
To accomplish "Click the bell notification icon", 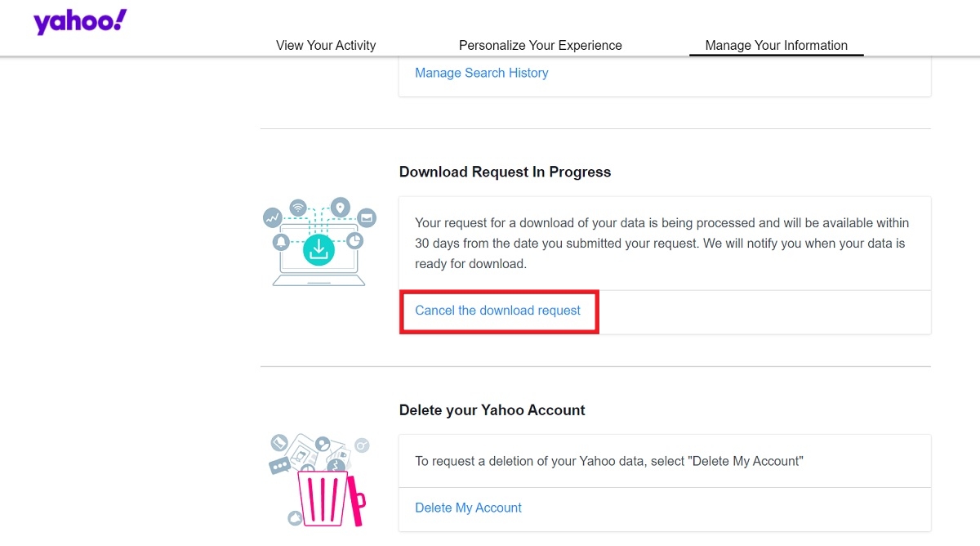I will click(280, 241).
